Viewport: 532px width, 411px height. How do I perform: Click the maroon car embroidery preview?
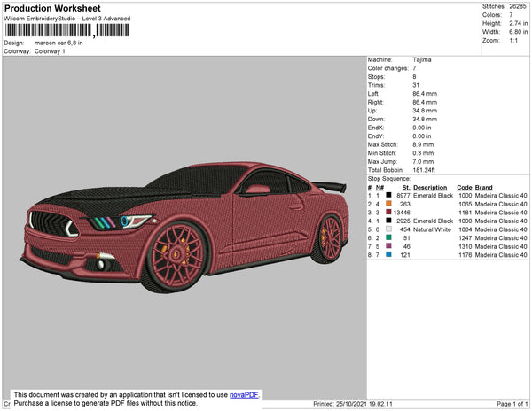click(184, 227)
